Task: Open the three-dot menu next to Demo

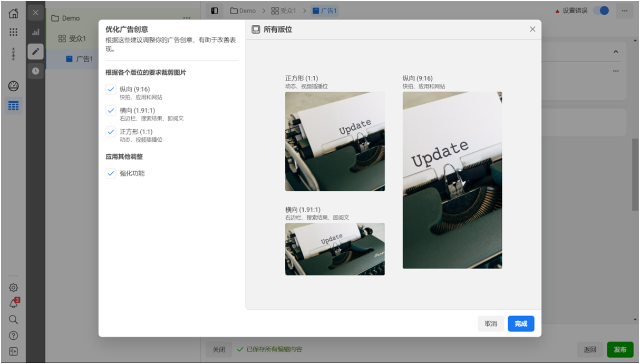Action: coord(187,17)
